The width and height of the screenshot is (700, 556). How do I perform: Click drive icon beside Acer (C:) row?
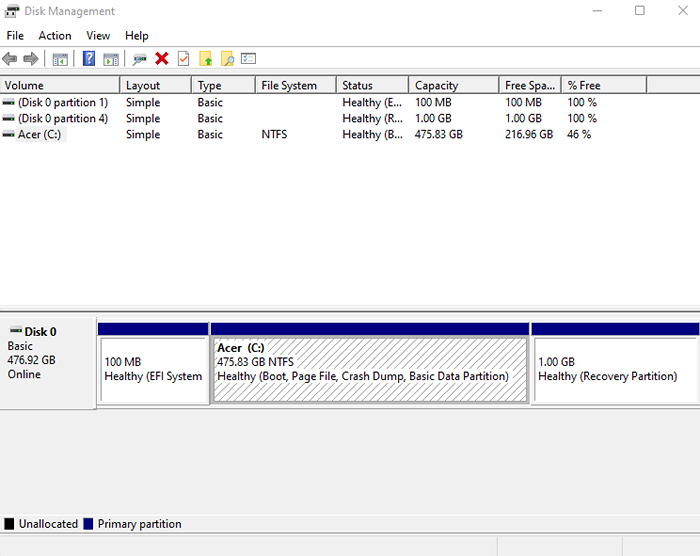point(8,134)
